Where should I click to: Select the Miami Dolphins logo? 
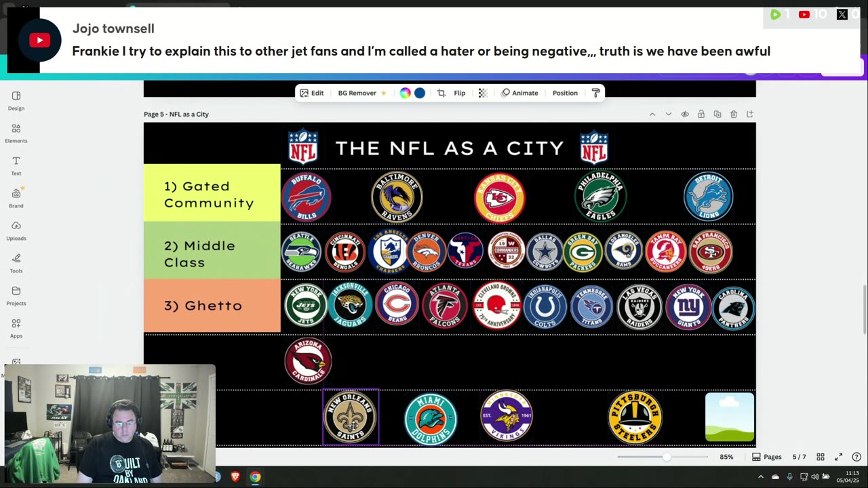(x=431, y=419)
